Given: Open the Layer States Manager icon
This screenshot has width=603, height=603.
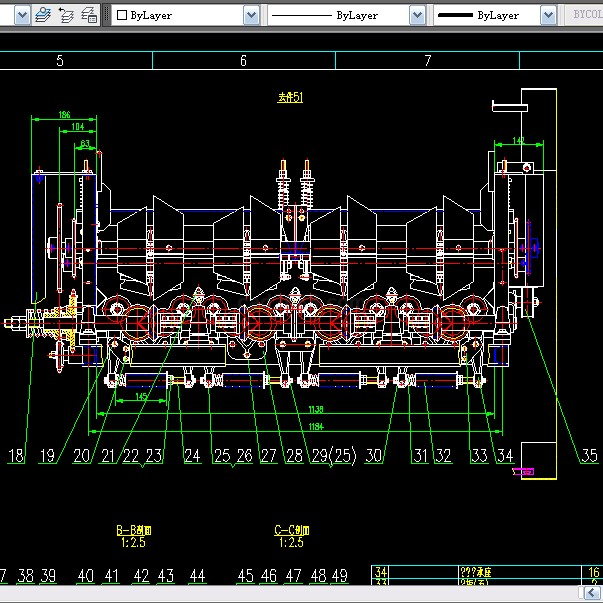Looking at the screenshot, I should 89,15.
